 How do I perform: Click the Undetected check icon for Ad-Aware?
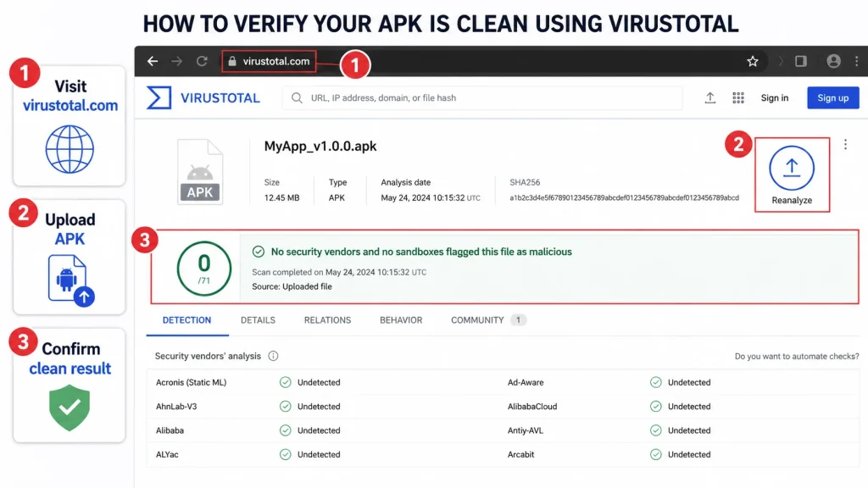point(656,382)
